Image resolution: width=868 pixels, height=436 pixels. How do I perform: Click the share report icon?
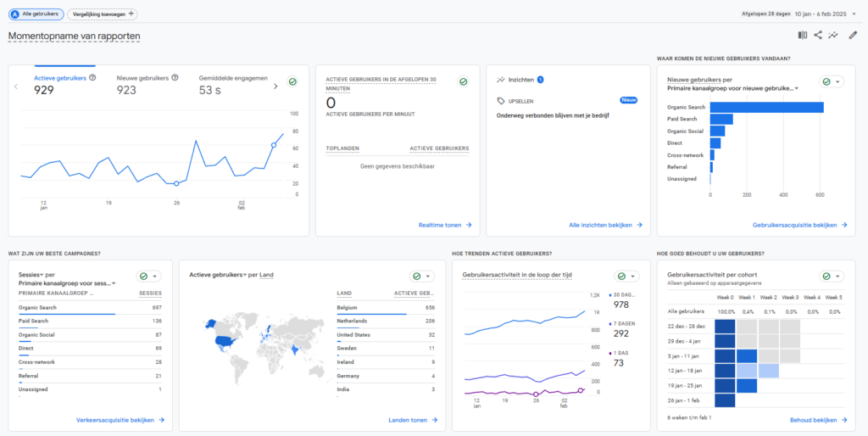[818, 35]
